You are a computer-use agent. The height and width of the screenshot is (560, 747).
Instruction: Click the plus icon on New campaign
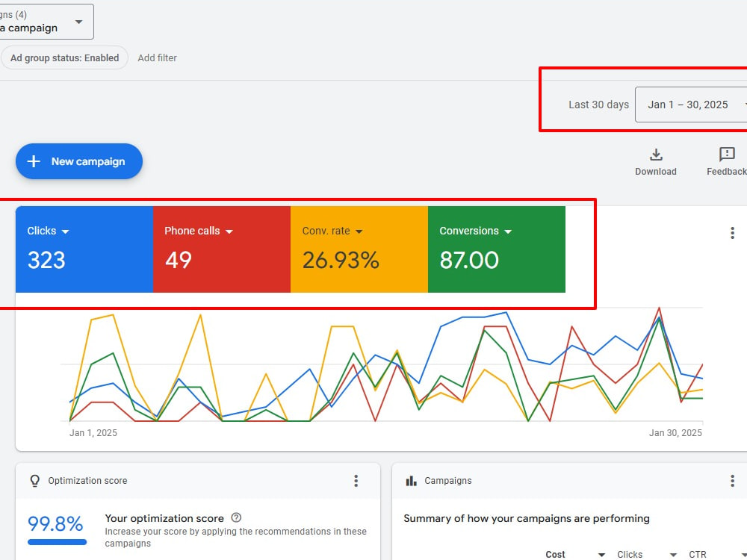tap(34, 161)
